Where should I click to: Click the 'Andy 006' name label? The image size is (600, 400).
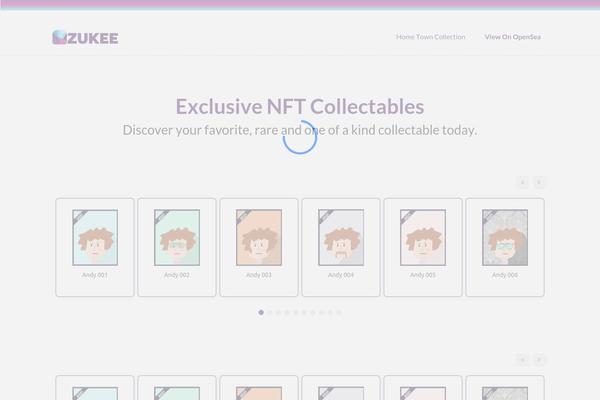pos(505,275)
